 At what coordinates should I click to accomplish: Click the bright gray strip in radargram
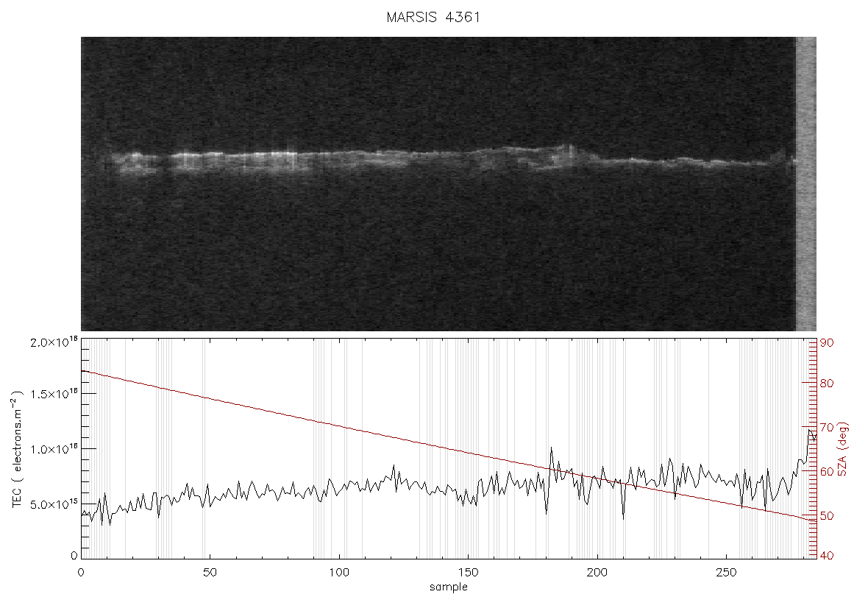click(x=806, y=184)
